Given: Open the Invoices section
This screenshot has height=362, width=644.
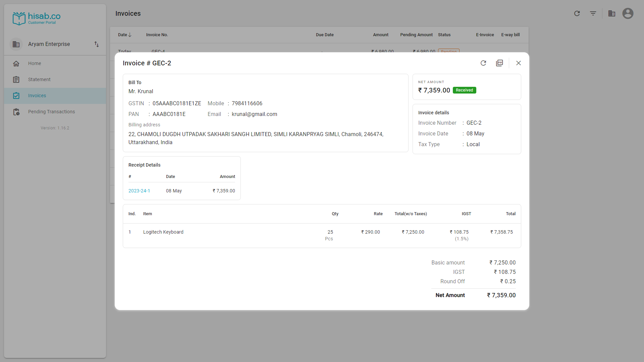Looking at the screenshot, I should pyautogui.click(x=37, y=96).
